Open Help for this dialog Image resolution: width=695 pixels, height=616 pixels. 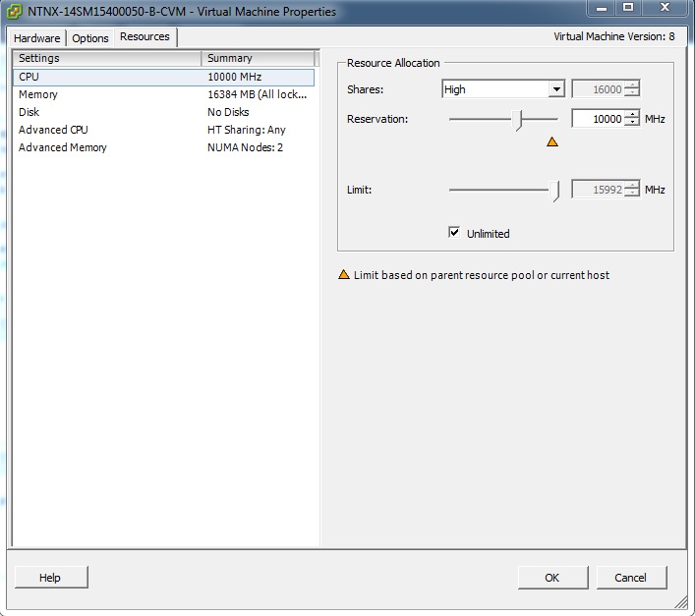(x=50, y=578)
